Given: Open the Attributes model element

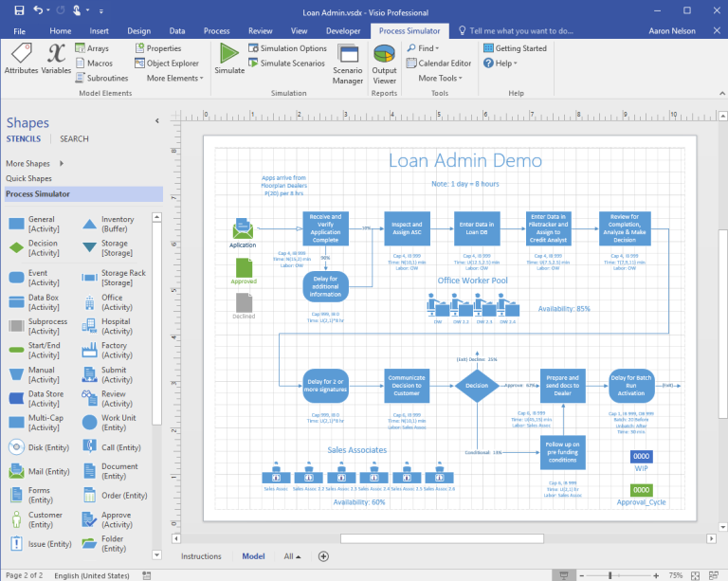Looking at the screenshot, I should click(21, 58).
